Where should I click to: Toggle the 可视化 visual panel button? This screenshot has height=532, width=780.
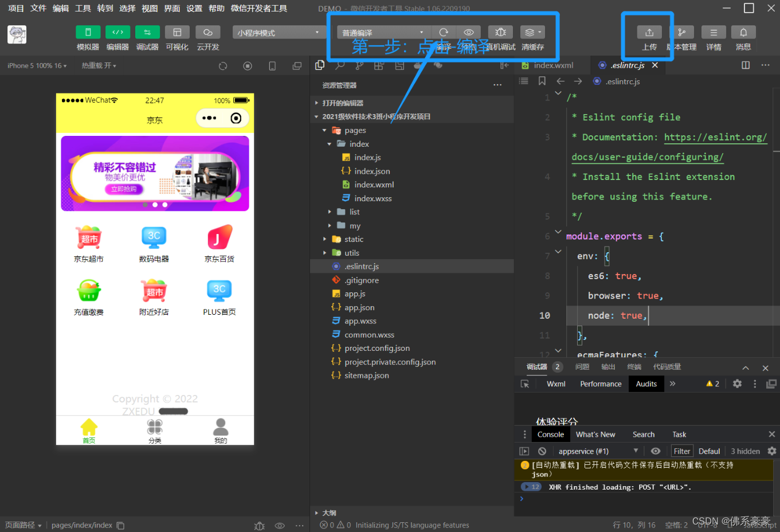click(177, 32)
